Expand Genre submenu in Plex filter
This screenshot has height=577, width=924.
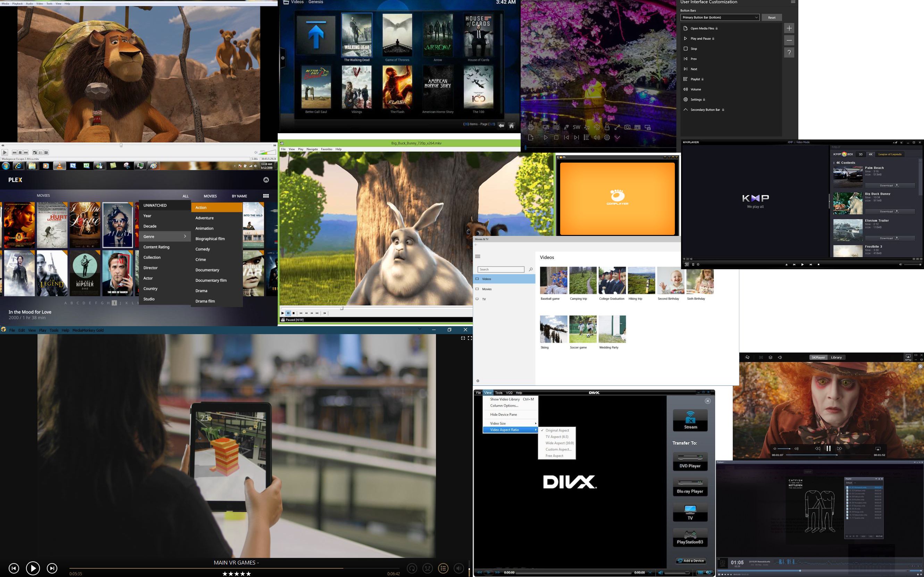tap(165, 237)
